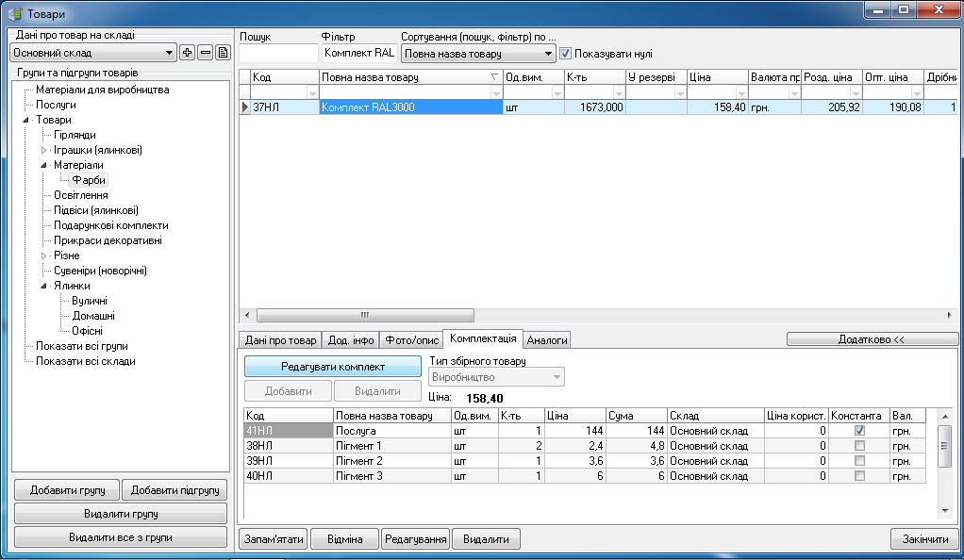Expand the Іграшки (ялинкові) tree node
Viewport: 964px width, 560px height.
tap(43, 150)
